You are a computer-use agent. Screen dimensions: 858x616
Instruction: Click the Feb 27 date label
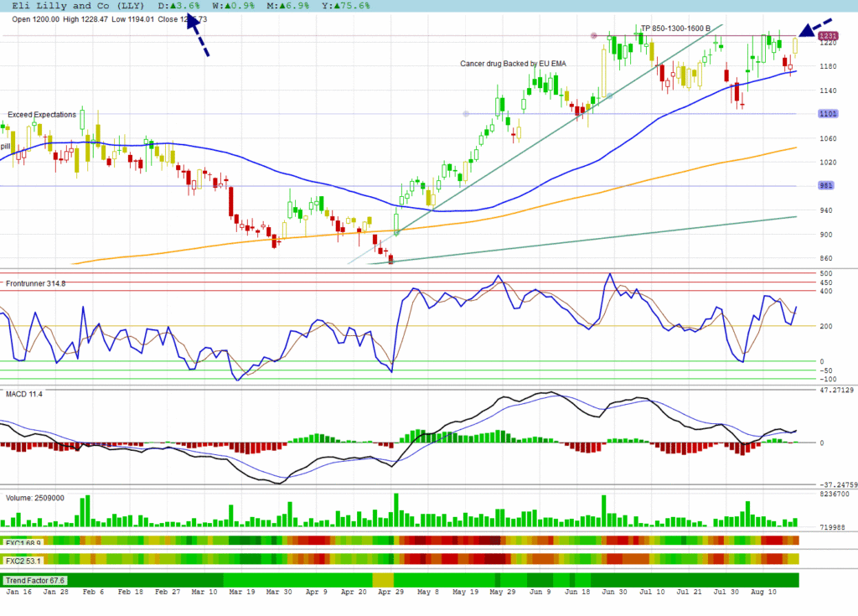click(168, 592)
